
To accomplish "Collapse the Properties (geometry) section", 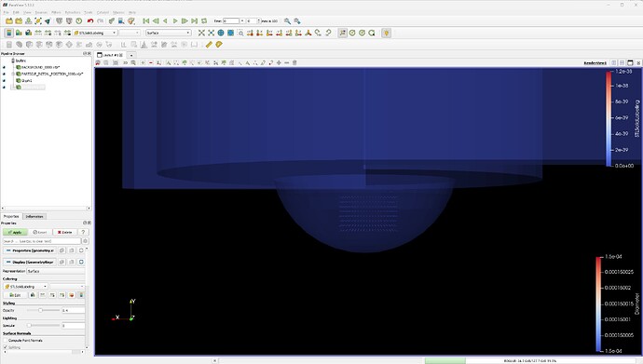I will pos(29,250).
